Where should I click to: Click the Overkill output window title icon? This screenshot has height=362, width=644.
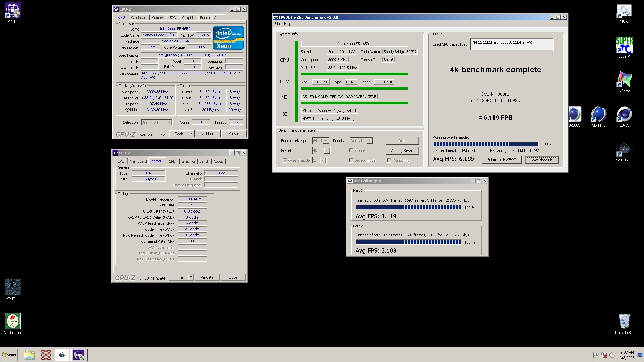click(350, 181)
